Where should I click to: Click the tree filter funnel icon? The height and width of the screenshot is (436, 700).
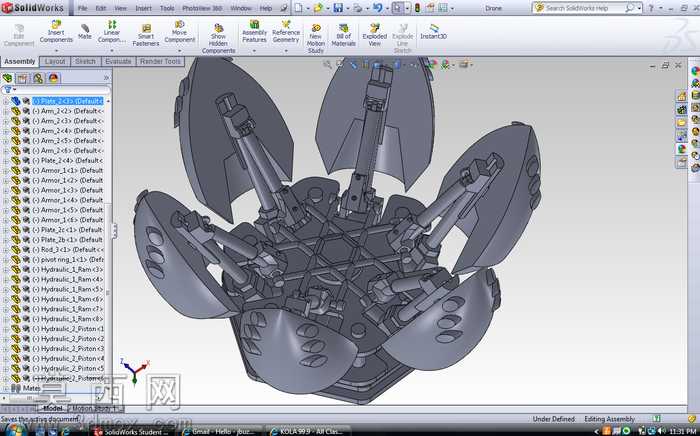point(8,90)
